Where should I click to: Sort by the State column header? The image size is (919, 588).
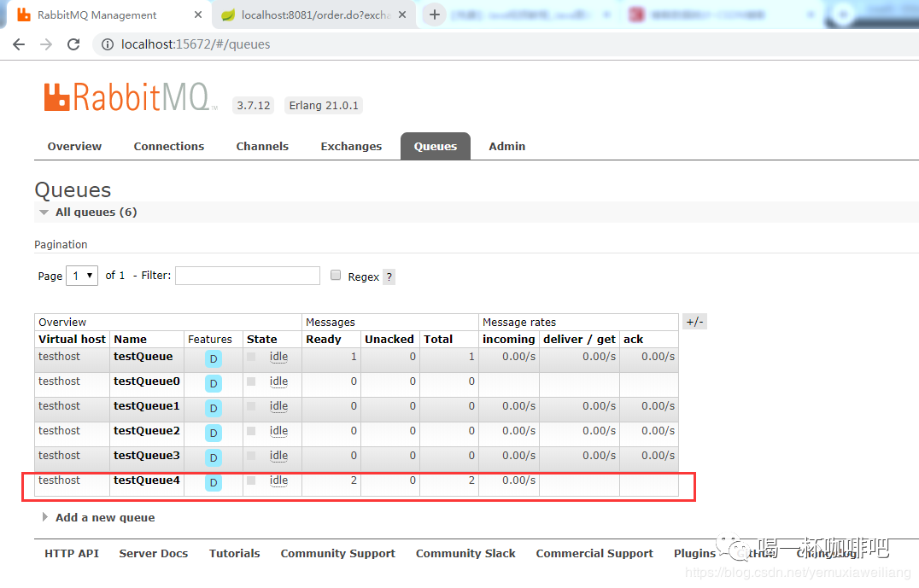(262, 339)
